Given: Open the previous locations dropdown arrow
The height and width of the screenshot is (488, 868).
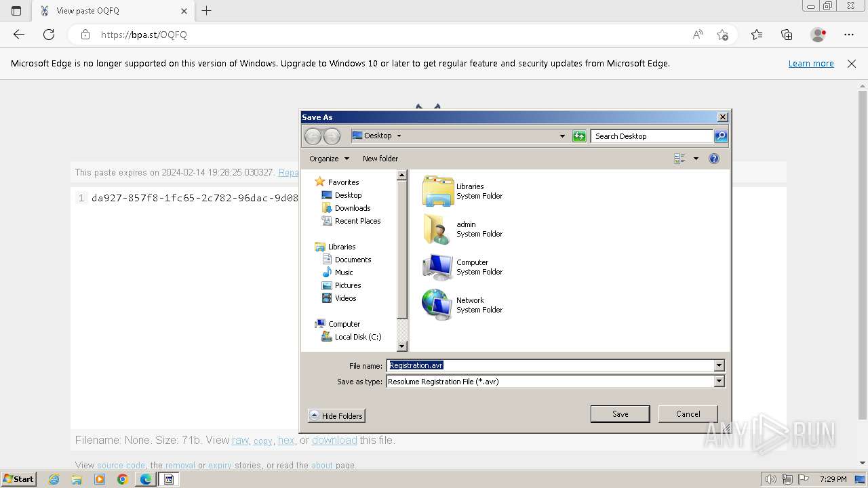Looking at the screenshot, I should pyautogui.click(x=562, y=136).
